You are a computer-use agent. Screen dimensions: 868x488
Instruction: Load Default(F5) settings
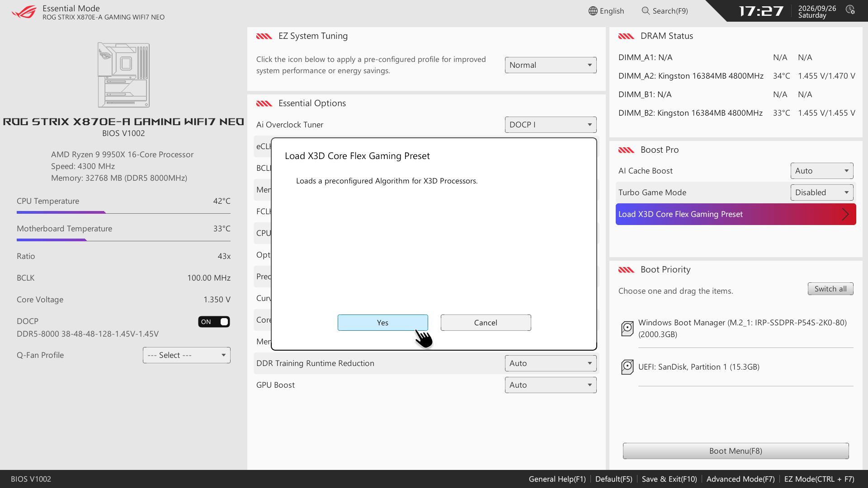pos(613,479)
